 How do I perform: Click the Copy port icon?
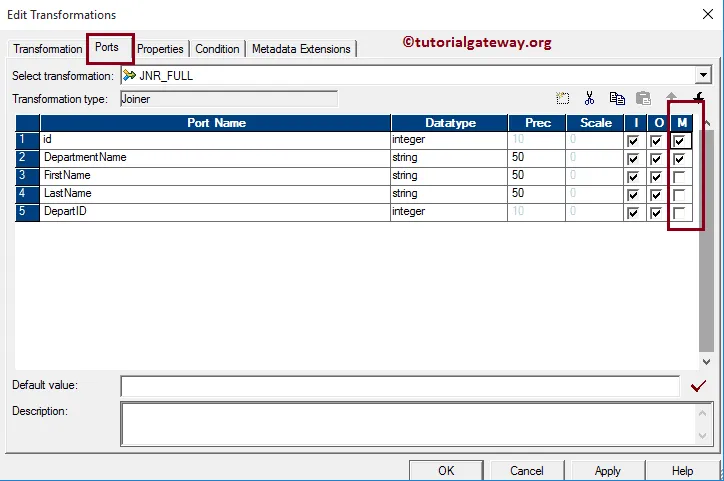click(x=617, y=98)
